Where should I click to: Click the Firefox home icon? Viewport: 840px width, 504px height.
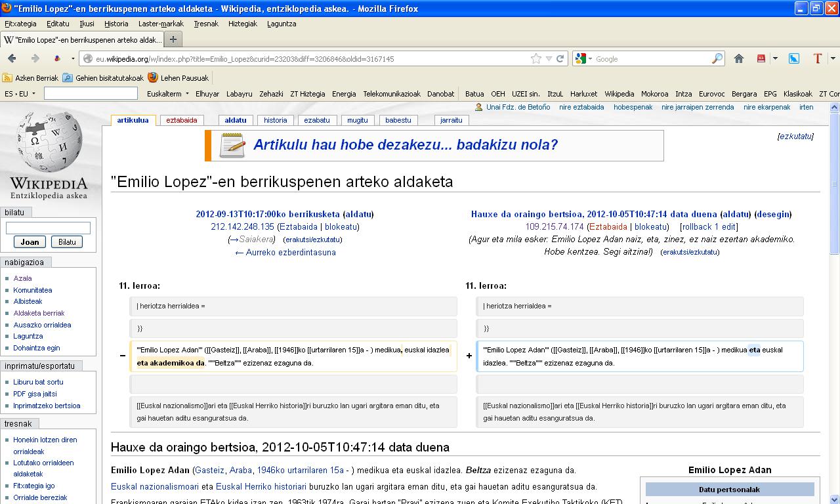point(738,58)
